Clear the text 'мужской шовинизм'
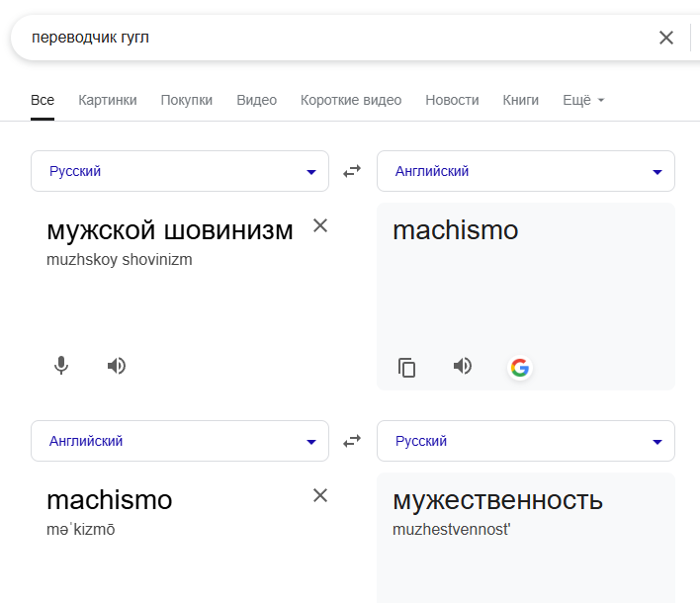This screenshot has height=603, width=700. click(320, 225)
